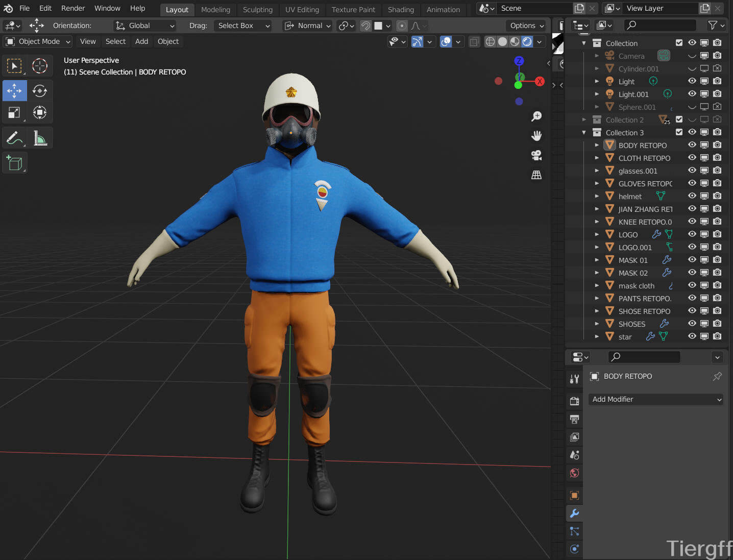This screenshot has height=560, width=733.
Task: Activate the Scale tool
Action: point(14,112)
